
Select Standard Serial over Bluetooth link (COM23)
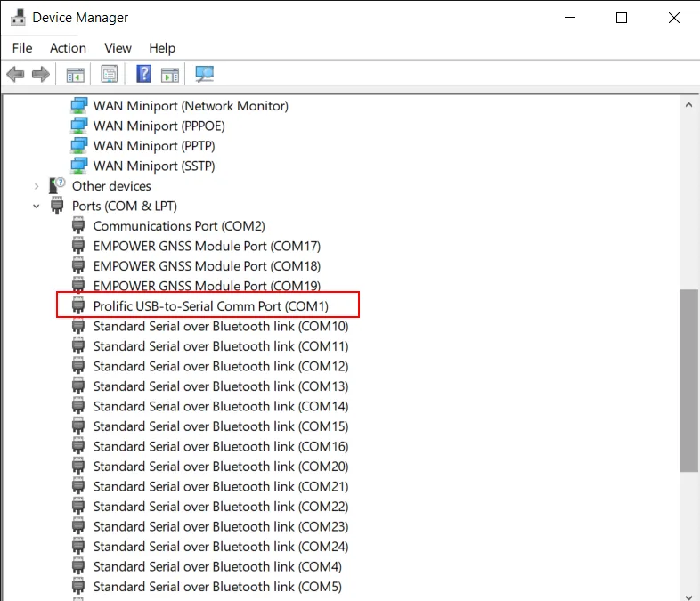click(221, 526)
